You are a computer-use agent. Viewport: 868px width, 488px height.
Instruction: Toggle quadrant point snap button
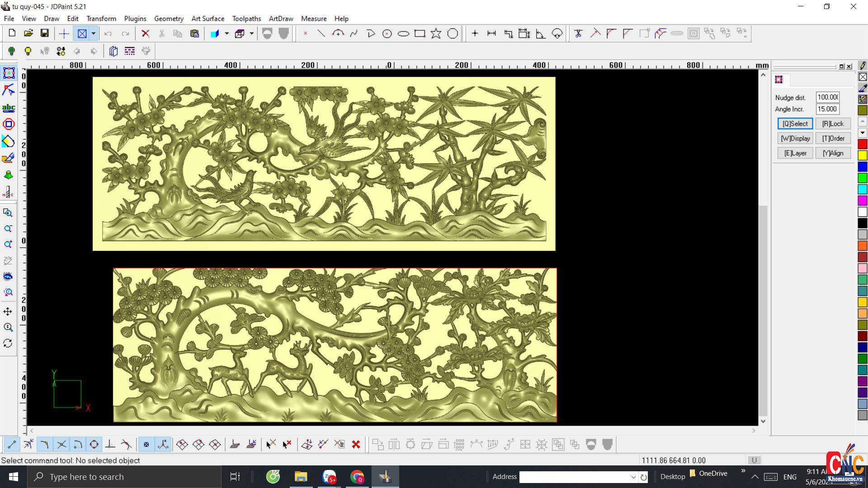[x=94, y=445]
